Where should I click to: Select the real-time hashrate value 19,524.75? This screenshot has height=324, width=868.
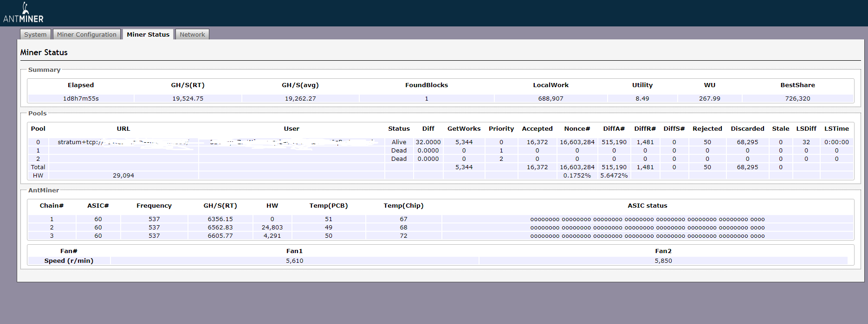pyautogui.click(x=188, y=98)
